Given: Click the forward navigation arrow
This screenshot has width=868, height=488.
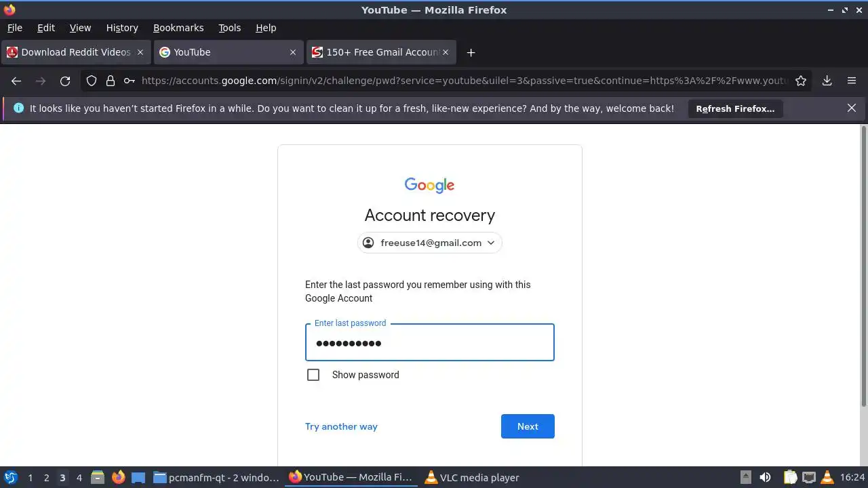Looking at the screenshot, I should pos(41,81).
